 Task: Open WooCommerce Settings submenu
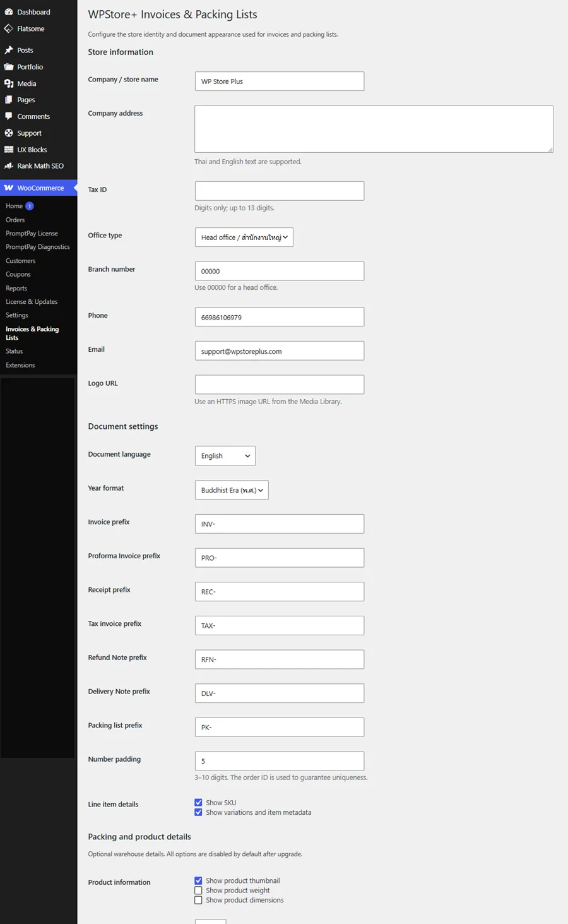pyautogui.click(x=17, y=315)
